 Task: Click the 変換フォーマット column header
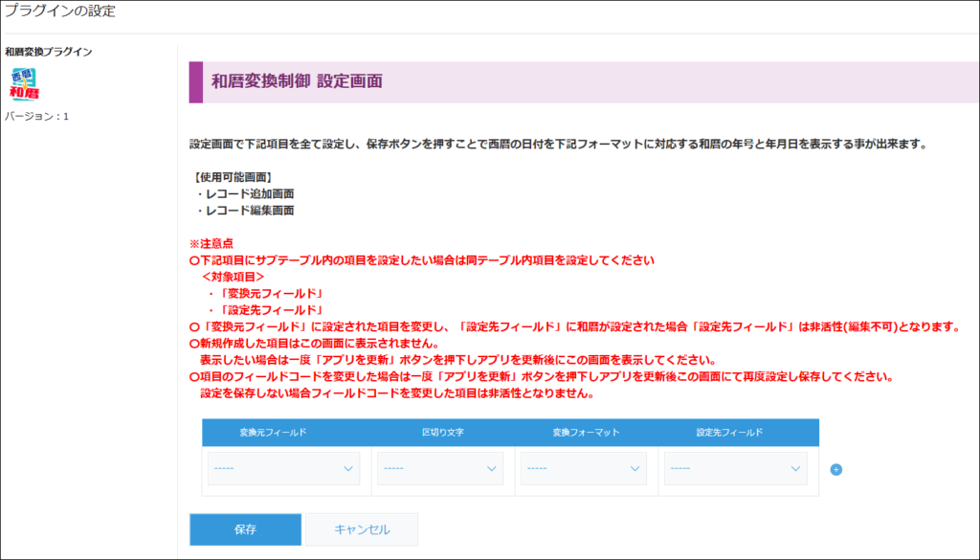[x=587, y=433]
